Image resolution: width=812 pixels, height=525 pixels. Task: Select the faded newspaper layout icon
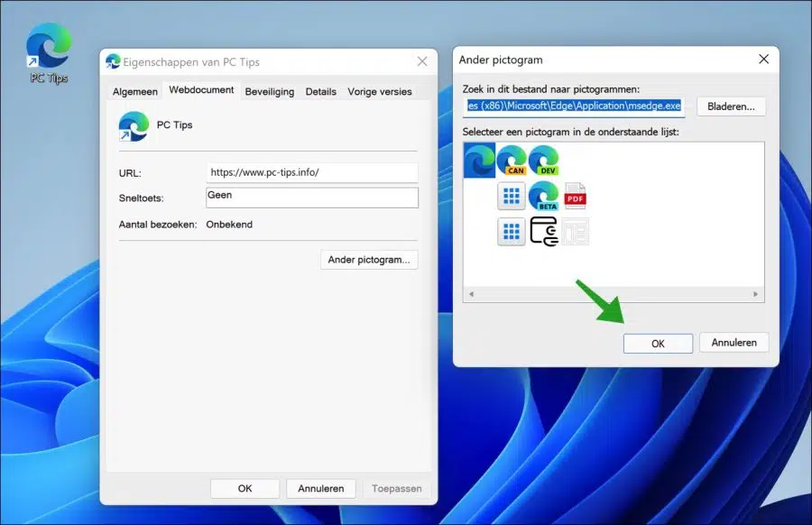pyautogui.click(x=576, y=232)
